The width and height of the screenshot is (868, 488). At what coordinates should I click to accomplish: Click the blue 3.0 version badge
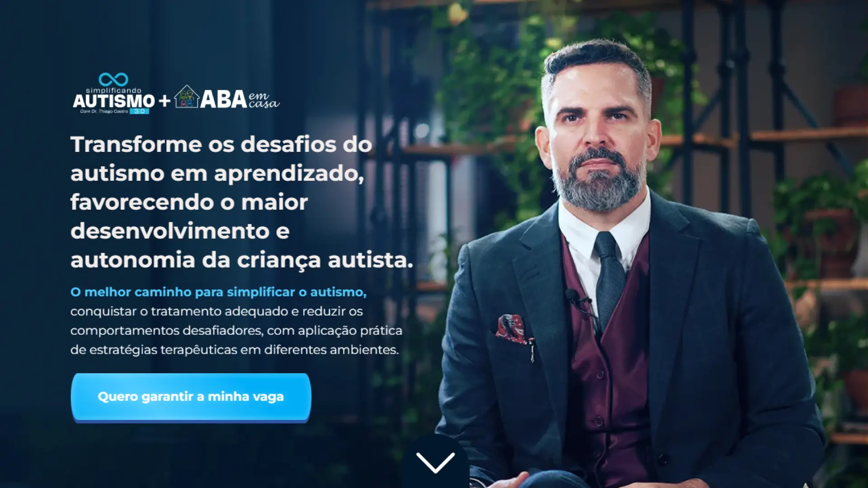point(139,111)
